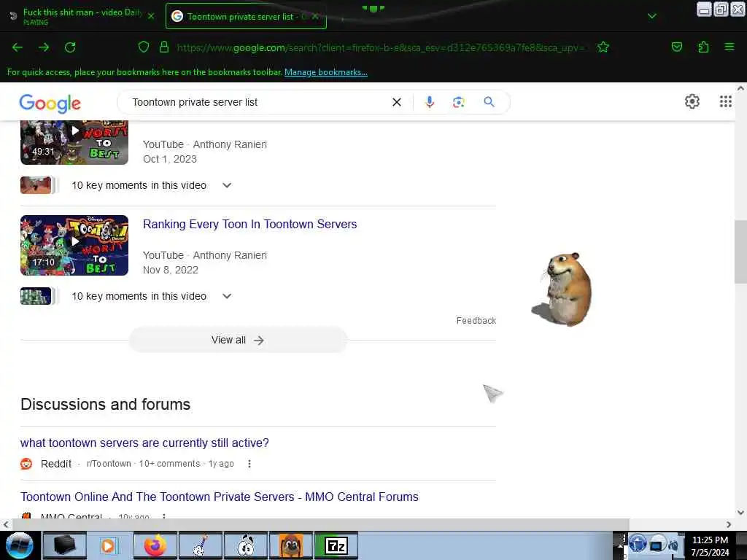The image size is (747, 560).
Task: Search by image with Google Lens
Action: pyautogui.click(x=458, y=102)
